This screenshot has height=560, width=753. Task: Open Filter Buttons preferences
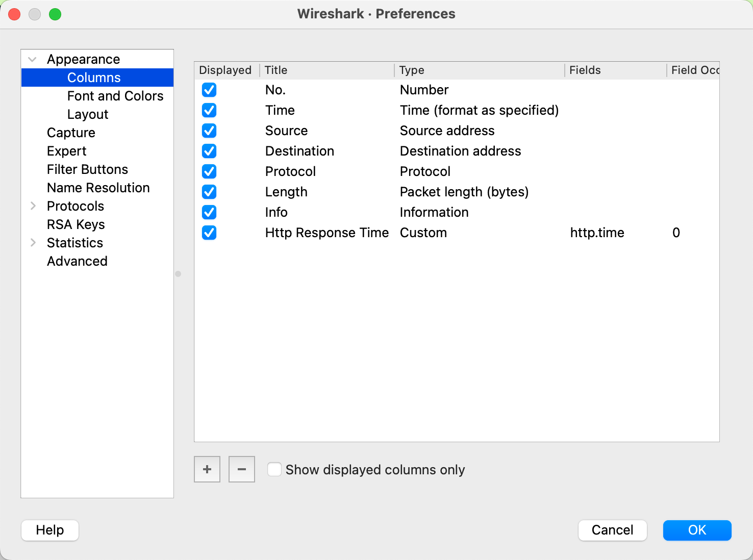[87, 169]
